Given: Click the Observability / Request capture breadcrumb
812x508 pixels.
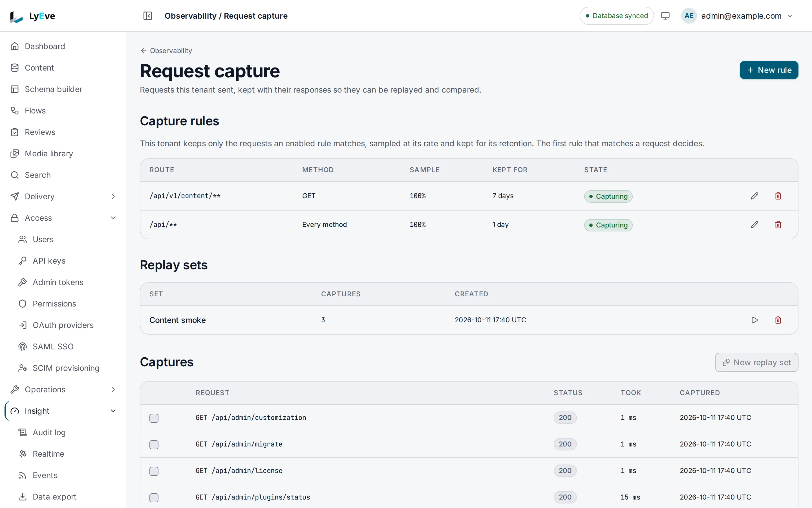Looking at the screenshot, I should pos(226,16).
